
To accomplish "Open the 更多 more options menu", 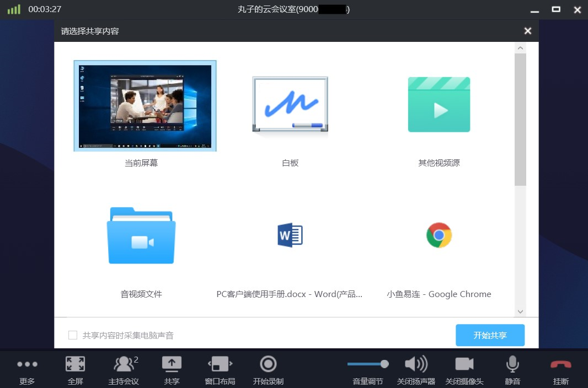I will (27, 370).
